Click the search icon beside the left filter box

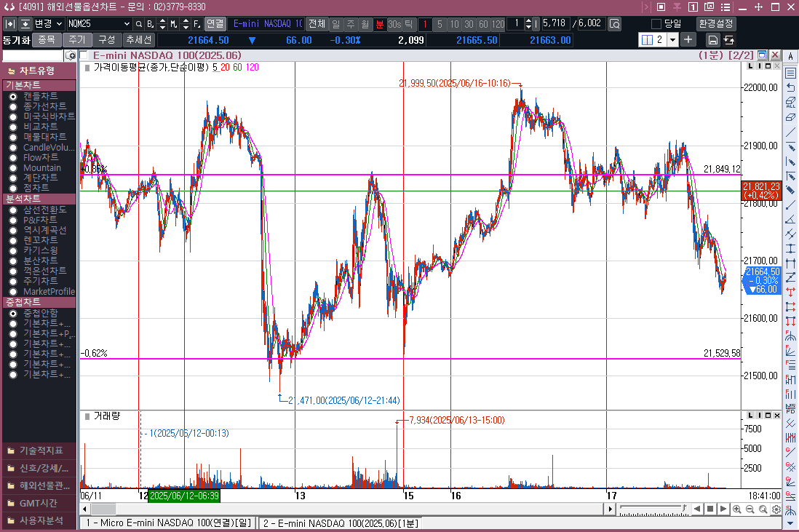point(71,55)
